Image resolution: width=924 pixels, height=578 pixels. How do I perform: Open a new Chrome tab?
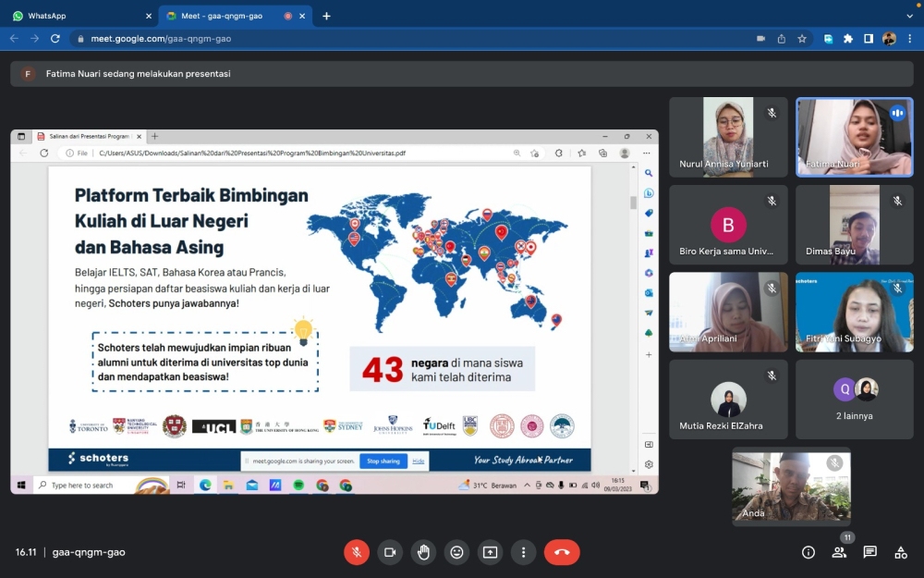326,16
